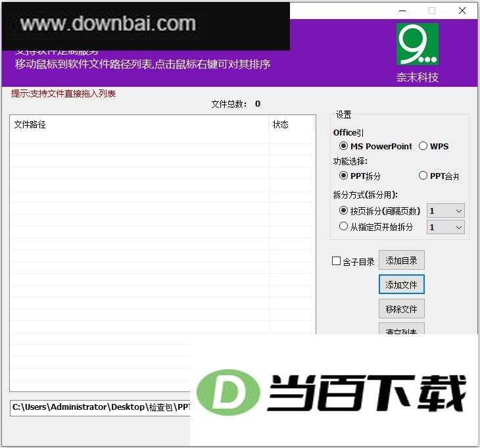Select the WPS radio option
The height and width of the screenshot is (448, 480).
(x=433, y=147)
